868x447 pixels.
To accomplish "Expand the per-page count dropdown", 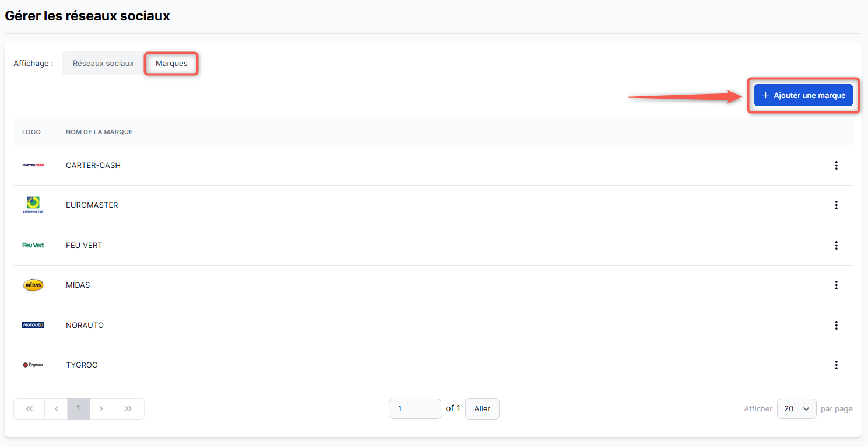I will point(796,409).
